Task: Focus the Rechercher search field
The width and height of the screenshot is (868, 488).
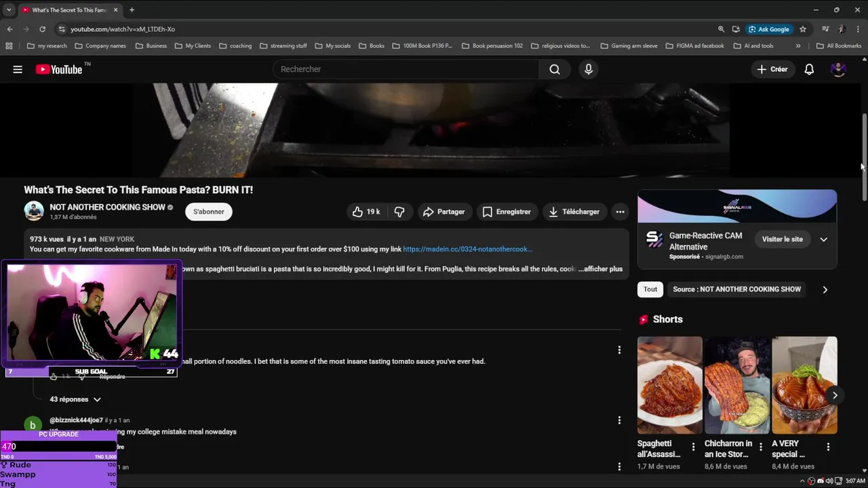Action: click(x=406, y=69)
